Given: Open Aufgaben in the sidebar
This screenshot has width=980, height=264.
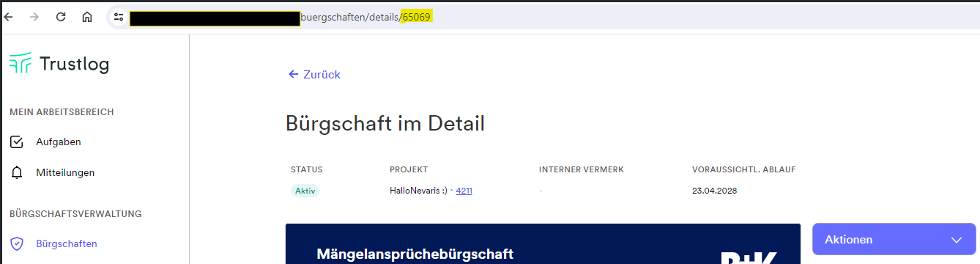Looking at the screenshot, I should pos(58,142).
